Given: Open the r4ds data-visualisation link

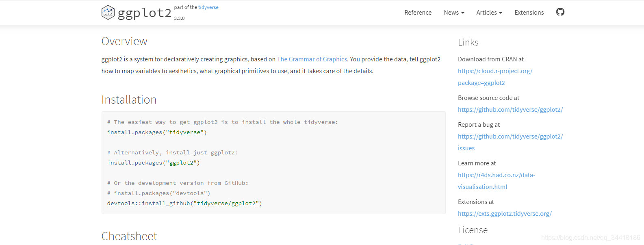Looking at the screenshot, I should click(x=497, y=181).
